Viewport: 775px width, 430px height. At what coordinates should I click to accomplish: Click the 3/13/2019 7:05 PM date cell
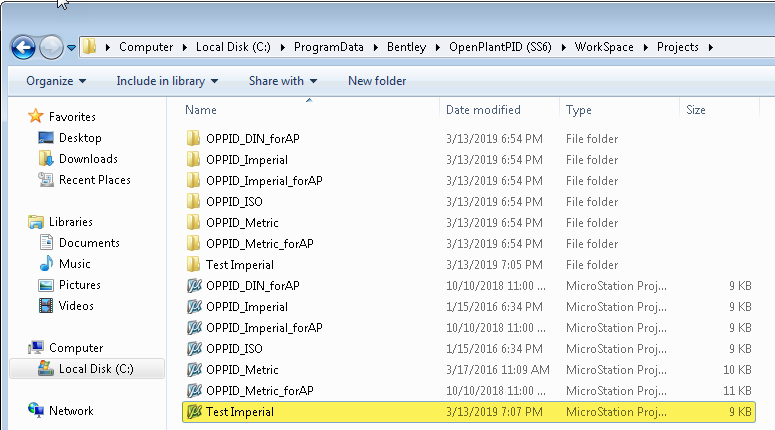pyautogui.click(x=494, y=265)
